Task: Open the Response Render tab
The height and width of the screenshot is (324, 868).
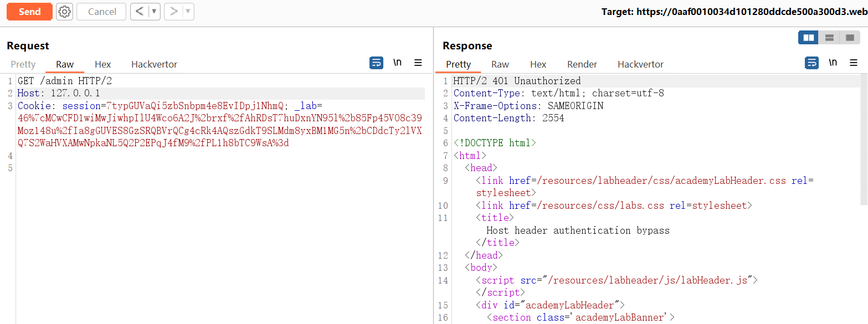Action: coord(582,64)
